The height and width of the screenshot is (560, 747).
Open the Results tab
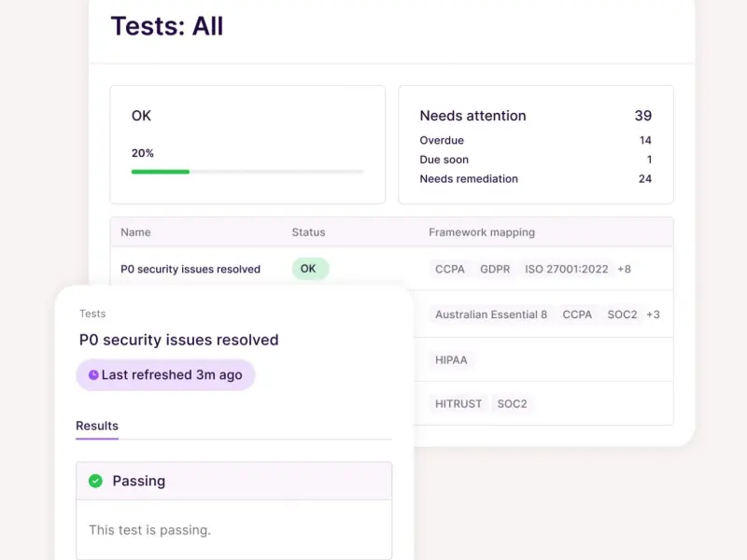pos(97,426)
